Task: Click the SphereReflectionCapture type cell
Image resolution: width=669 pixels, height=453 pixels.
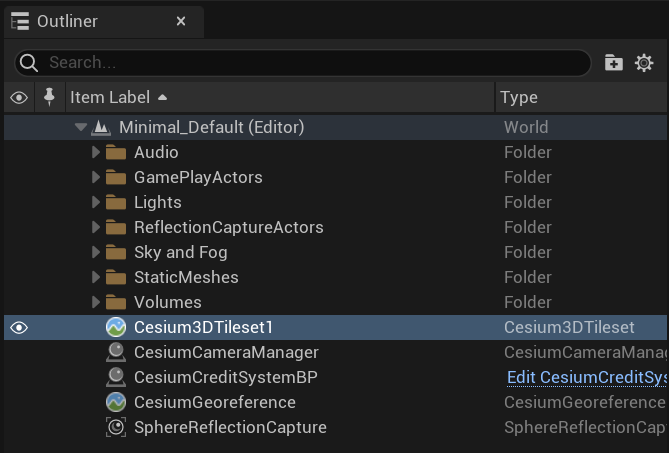Action: pos(585,428)
